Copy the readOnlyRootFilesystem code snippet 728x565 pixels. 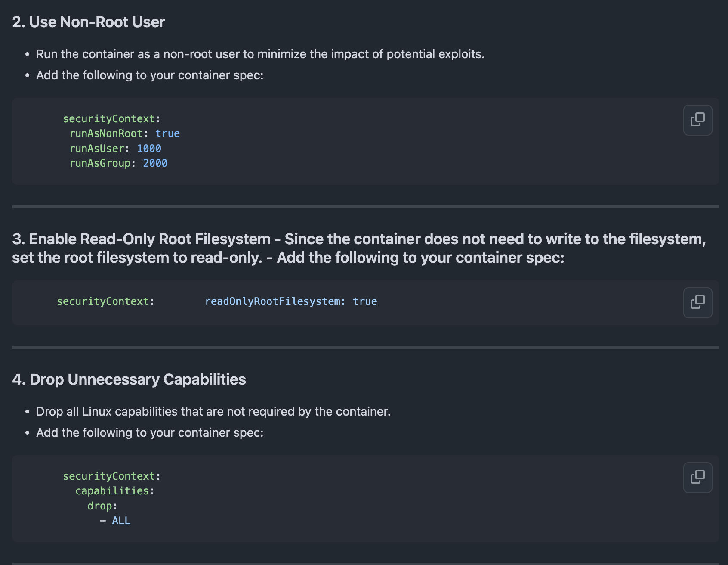[697, 302]
